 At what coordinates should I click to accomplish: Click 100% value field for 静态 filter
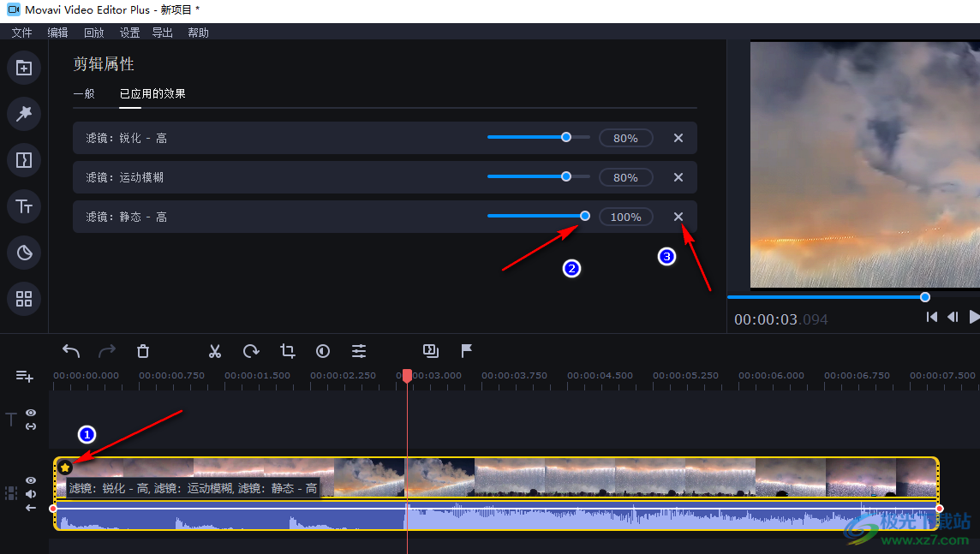(x=625, y=217)
